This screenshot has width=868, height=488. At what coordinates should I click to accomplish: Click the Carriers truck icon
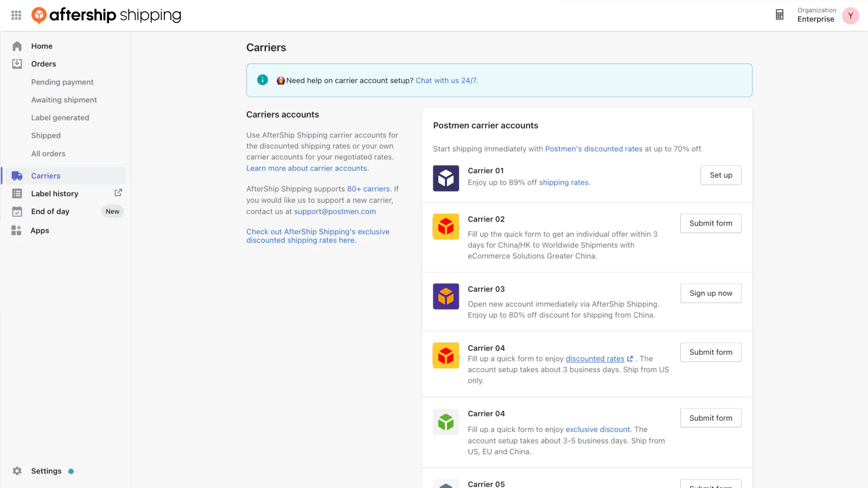[17, 176]
